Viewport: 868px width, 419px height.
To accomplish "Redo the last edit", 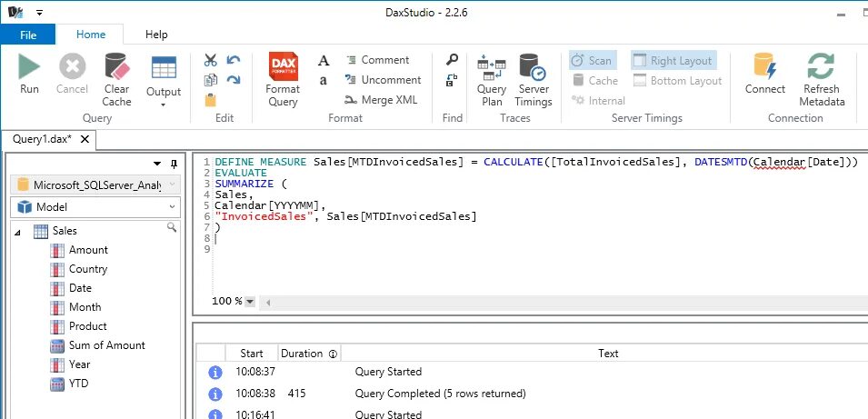I will [234, 80].
